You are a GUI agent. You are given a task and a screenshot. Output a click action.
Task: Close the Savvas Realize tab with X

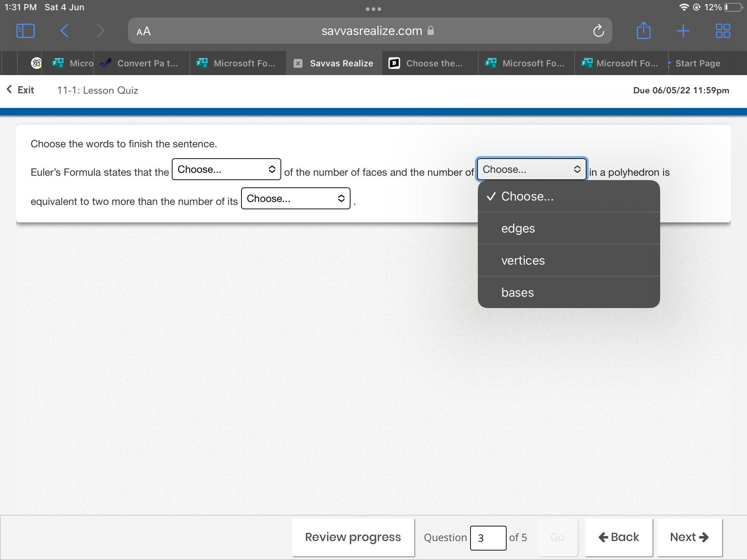coord(298,63)
